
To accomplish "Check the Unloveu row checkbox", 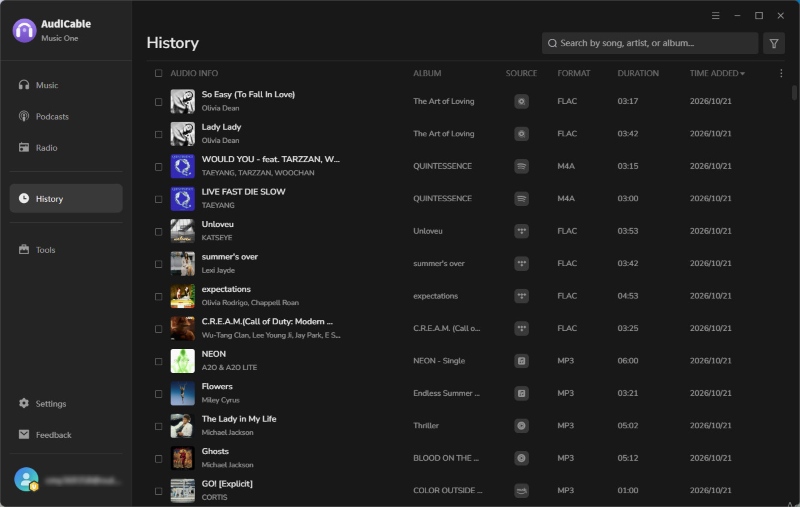I will tap(159, 232).
